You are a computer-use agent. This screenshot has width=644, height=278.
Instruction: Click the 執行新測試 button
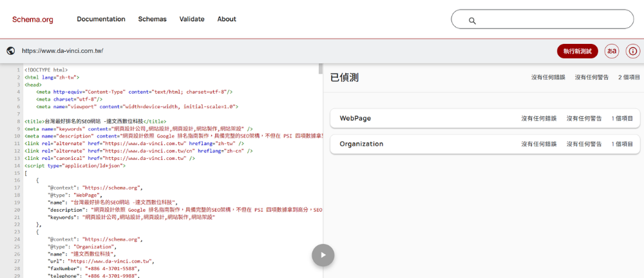[578, 51]
